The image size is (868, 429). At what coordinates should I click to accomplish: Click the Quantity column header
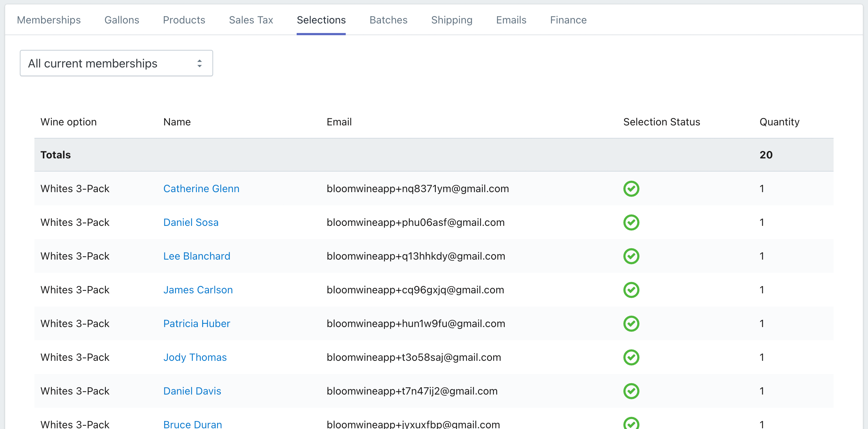pos(779,122)
